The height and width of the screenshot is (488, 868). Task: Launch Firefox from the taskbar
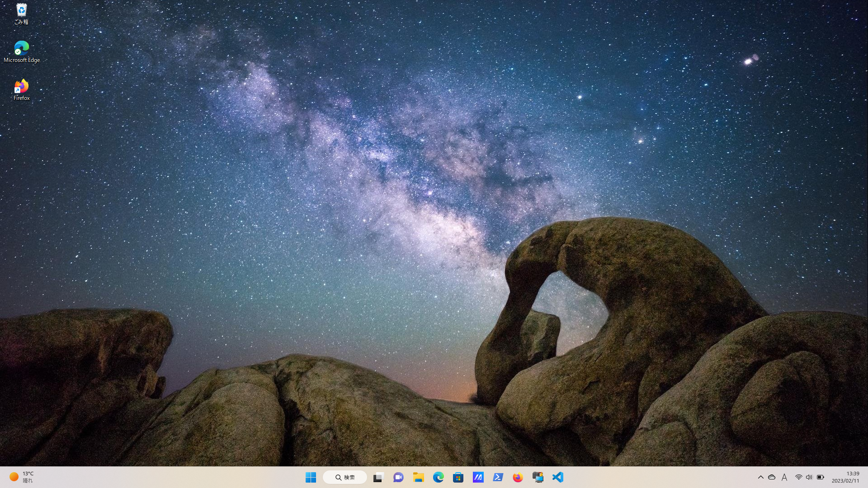click(518, 477)
